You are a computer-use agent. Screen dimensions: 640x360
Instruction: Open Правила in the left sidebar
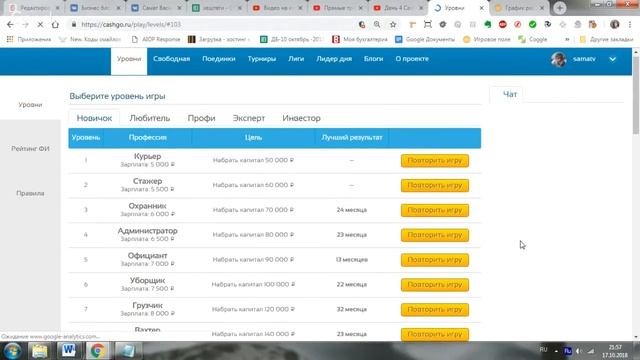(x=30, y=193)
